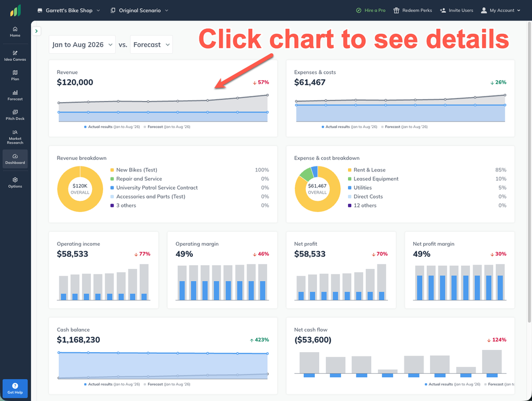Click the Revenue line chart
Image resolution: width=532 pixels, height=401 pixels.
pos(163,108)
